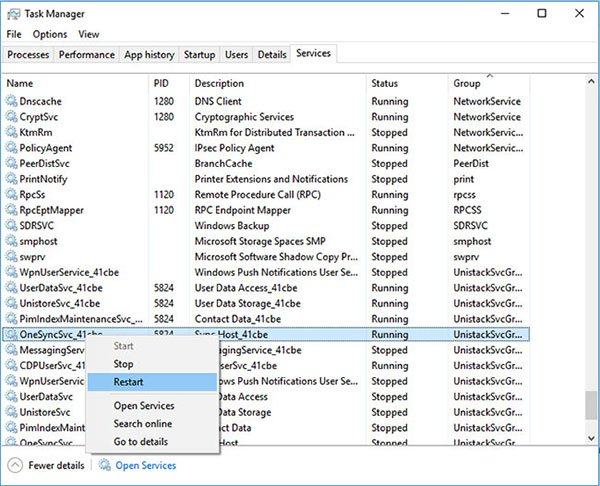The width and height of the screenshot is (600, 486).
Task: Choose Restart from the context menu
Action: 130,382
